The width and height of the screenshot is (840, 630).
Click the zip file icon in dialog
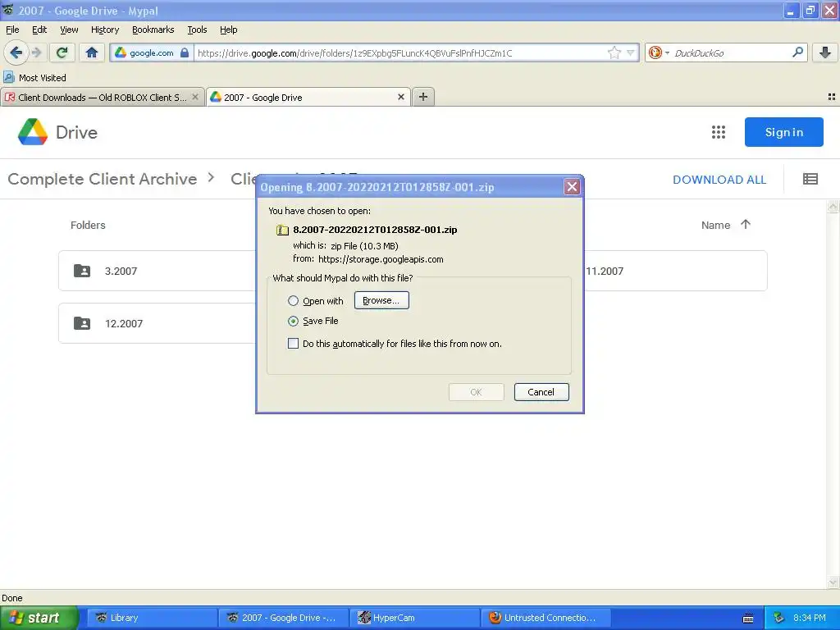coord(282,230)
